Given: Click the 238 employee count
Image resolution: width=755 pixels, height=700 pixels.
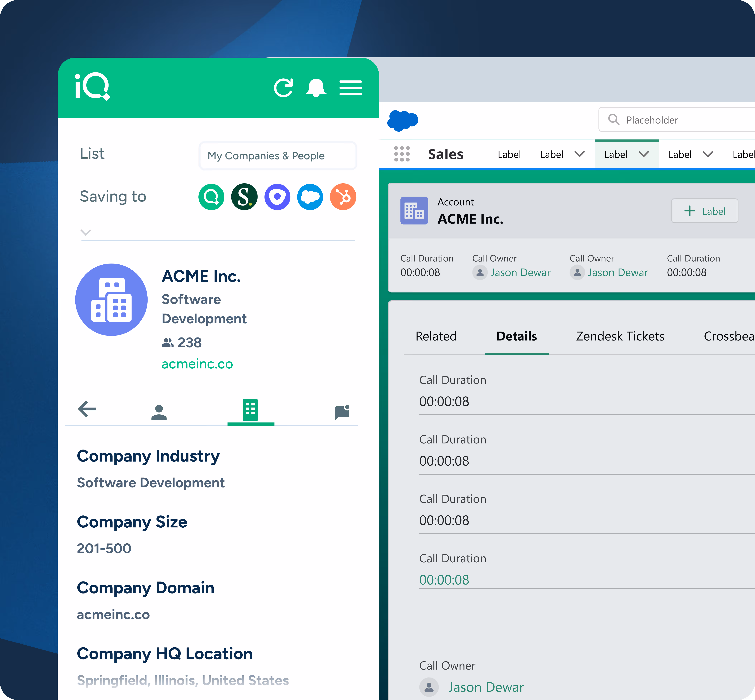Looking at the screenshot, I should (190, 343).
